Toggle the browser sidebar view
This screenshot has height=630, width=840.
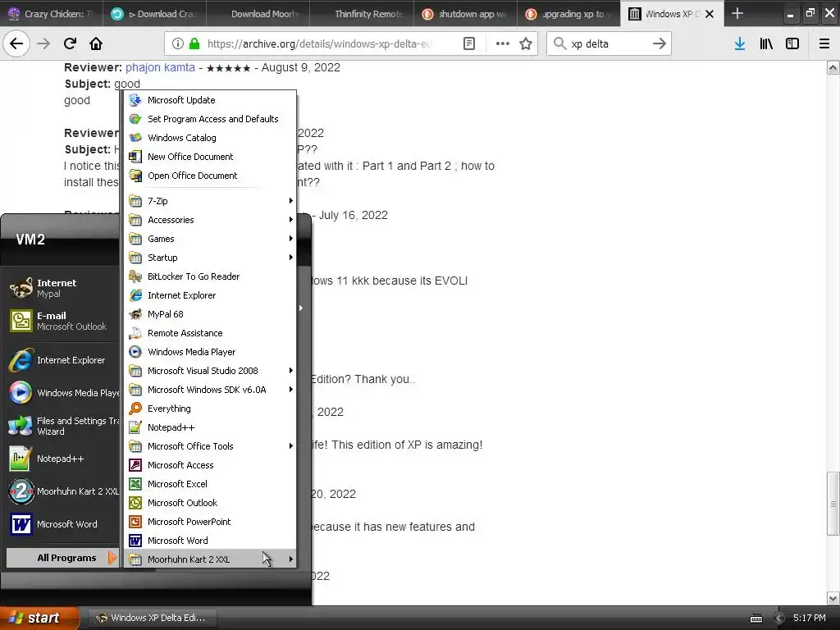pos(792,44)
